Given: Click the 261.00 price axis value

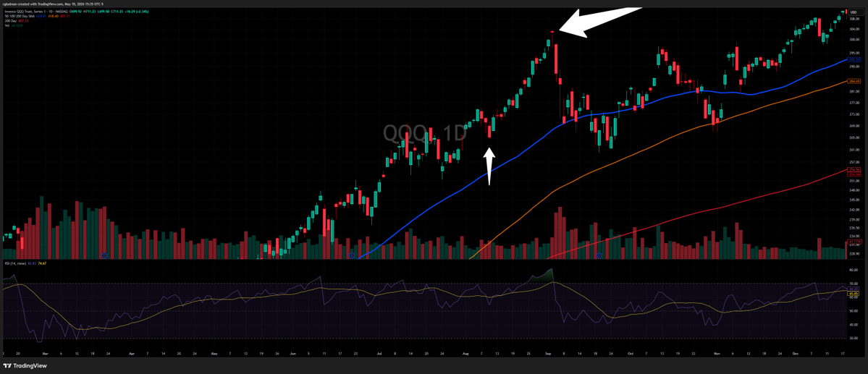Looking at the screenshot, I should point(854,150).
